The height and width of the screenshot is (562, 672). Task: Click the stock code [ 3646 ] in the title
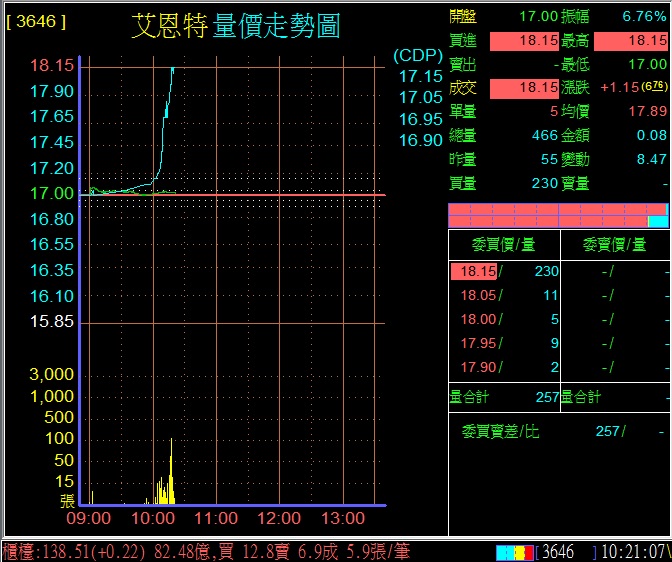point(36,21)
